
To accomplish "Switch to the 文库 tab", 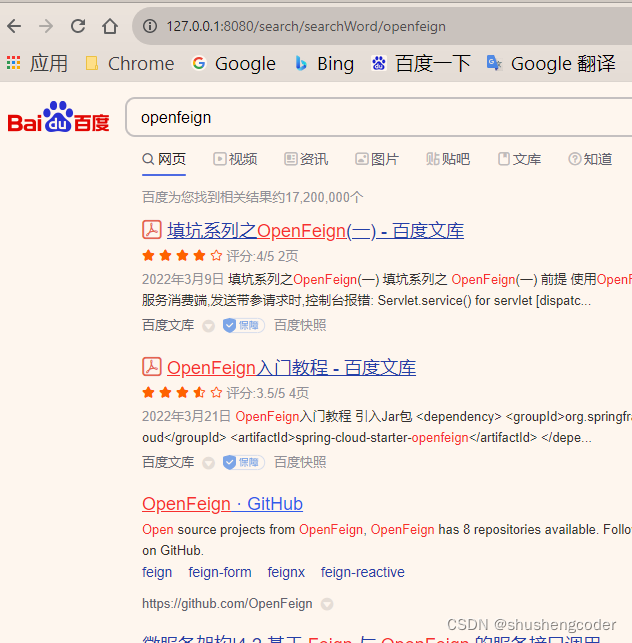I will tap(520, 159).
